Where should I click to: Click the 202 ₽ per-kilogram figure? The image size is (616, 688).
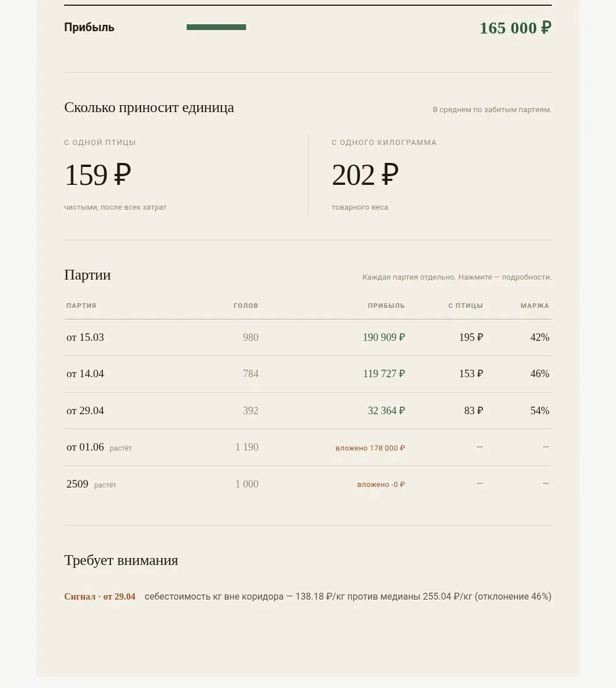pos(365,174)
